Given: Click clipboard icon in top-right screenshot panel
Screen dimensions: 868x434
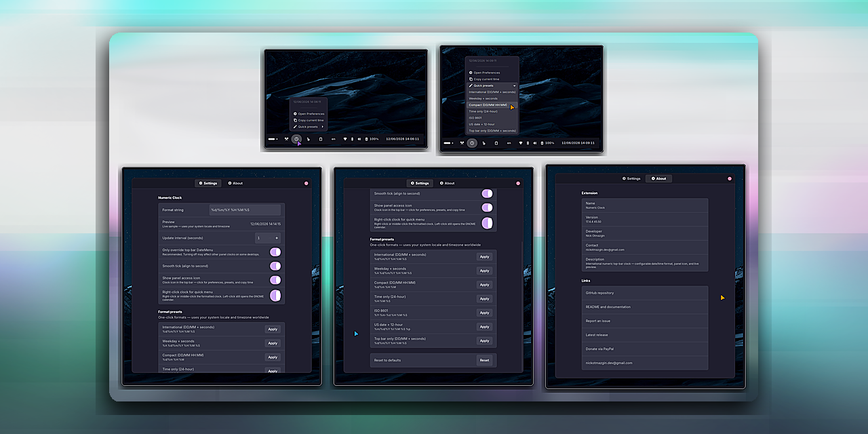Looking at the screenshot, I should click(496, 143).
